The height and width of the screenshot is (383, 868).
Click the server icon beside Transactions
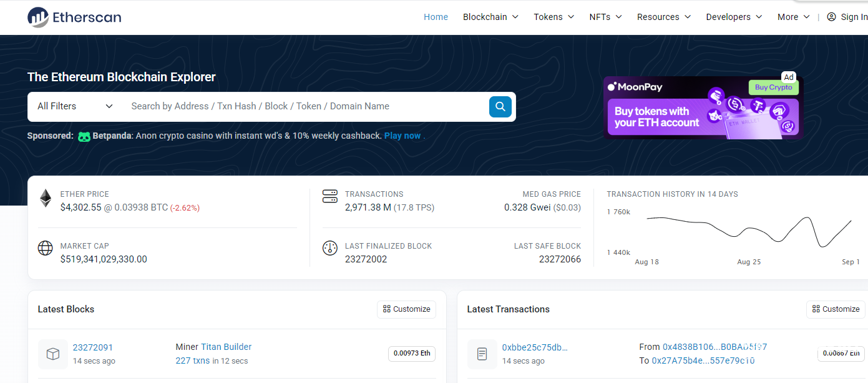[x=329, y=197]
